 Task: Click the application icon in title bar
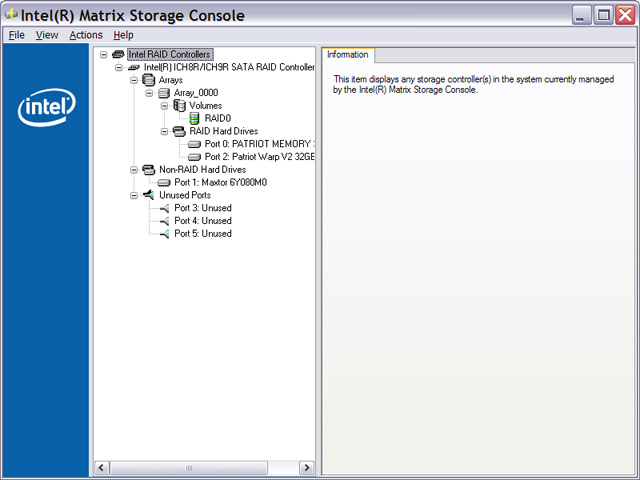pyautogui.click(x=11, y=15)
